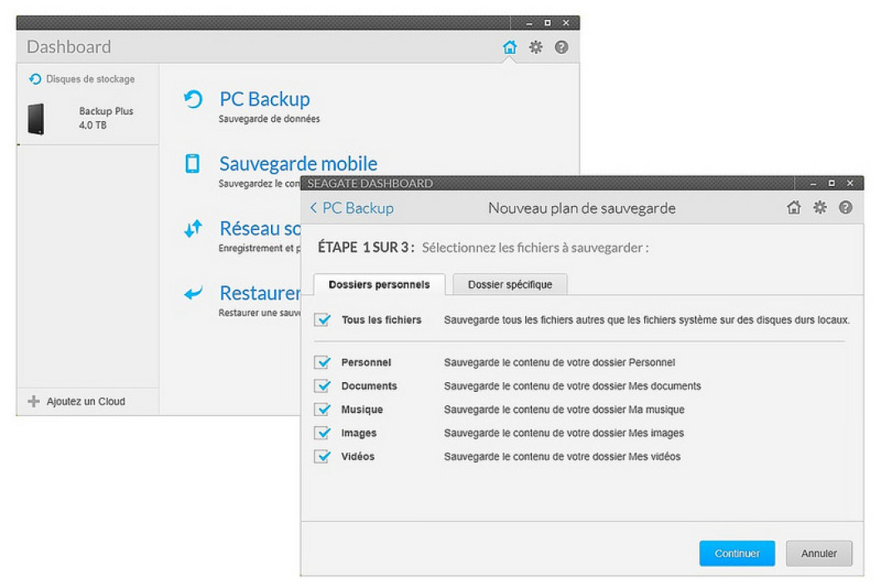The image size is (881, 588).
Task: Toggle the Musique checkbox
Action: [x=322, y=409]
